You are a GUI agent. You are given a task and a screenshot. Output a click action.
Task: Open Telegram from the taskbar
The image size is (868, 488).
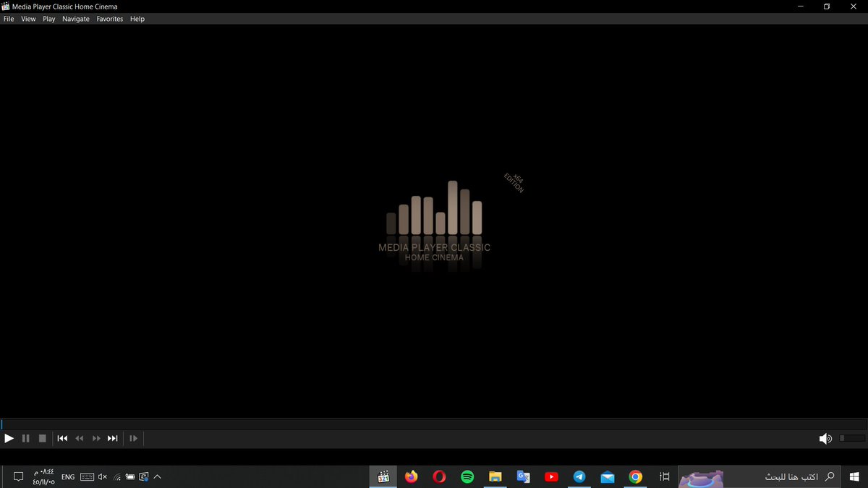point(579,476)
